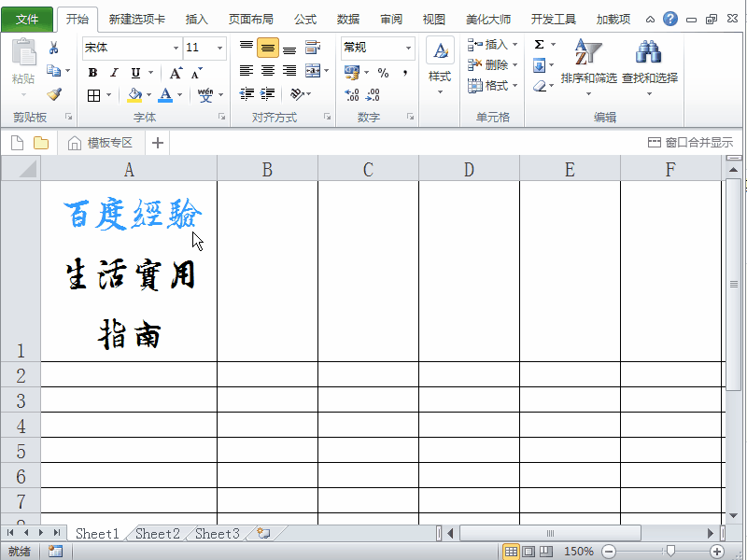Decrease decimal places

373,95
